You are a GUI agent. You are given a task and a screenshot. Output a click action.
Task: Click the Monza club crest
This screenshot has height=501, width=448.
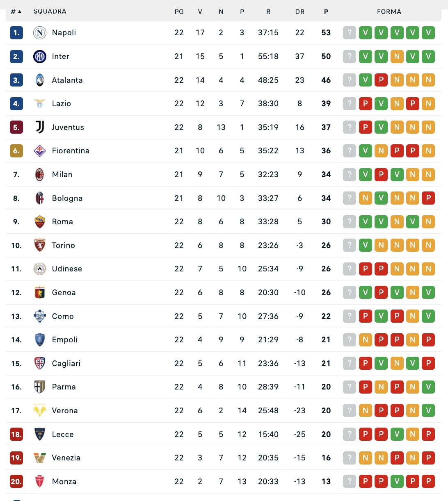(40, 482)
